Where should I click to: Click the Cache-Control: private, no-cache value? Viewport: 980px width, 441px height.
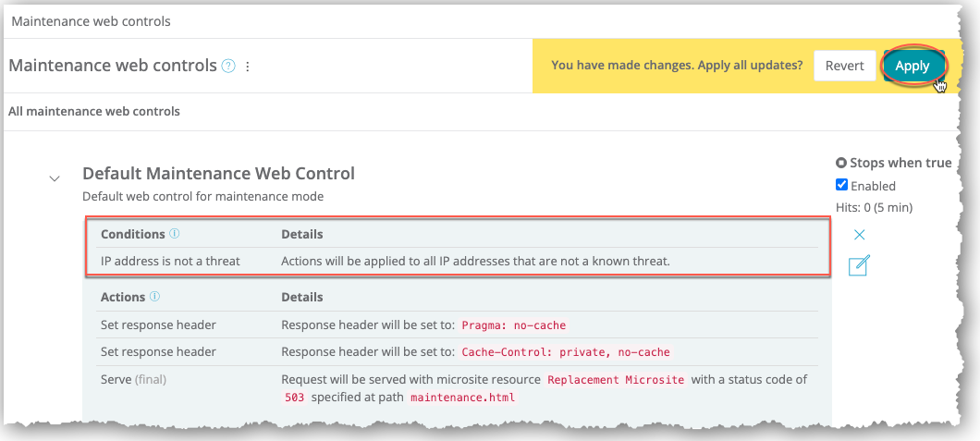(565, 351)
